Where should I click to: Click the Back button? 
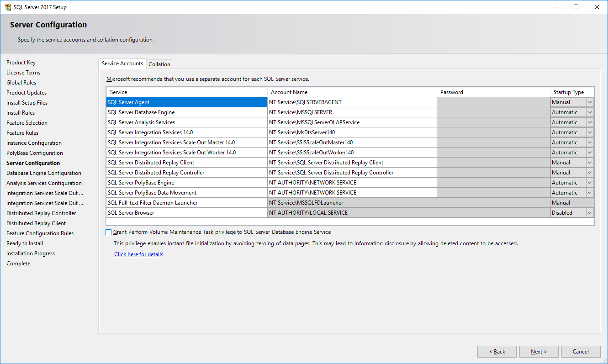click(497, 352)
